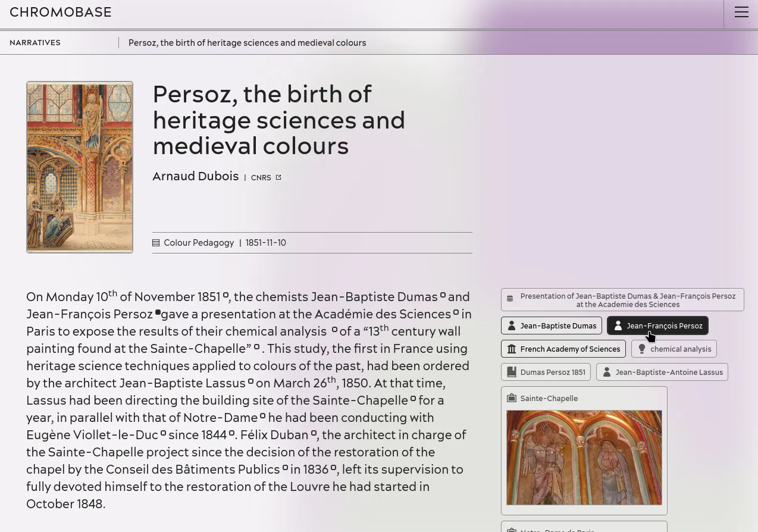The height and width of the screenshot is (532, 758).
Task: Open the hamburger menu icon
Action: pos(741,12)
